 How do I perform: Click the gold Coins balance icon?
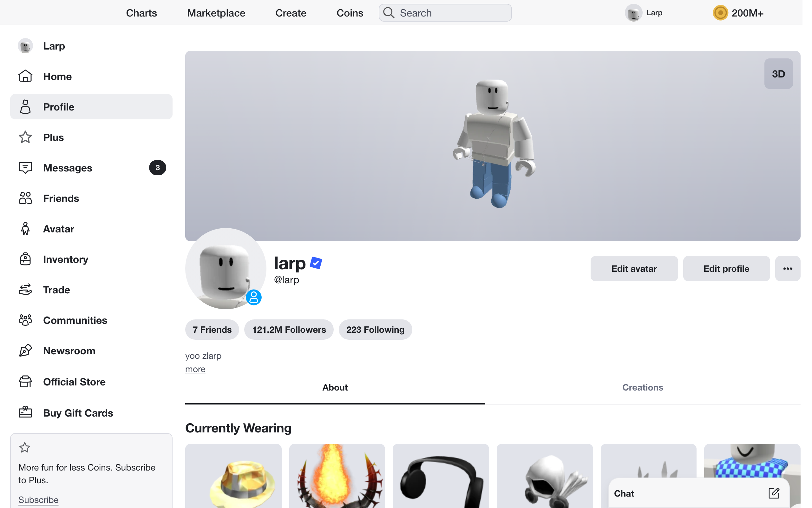720,13
